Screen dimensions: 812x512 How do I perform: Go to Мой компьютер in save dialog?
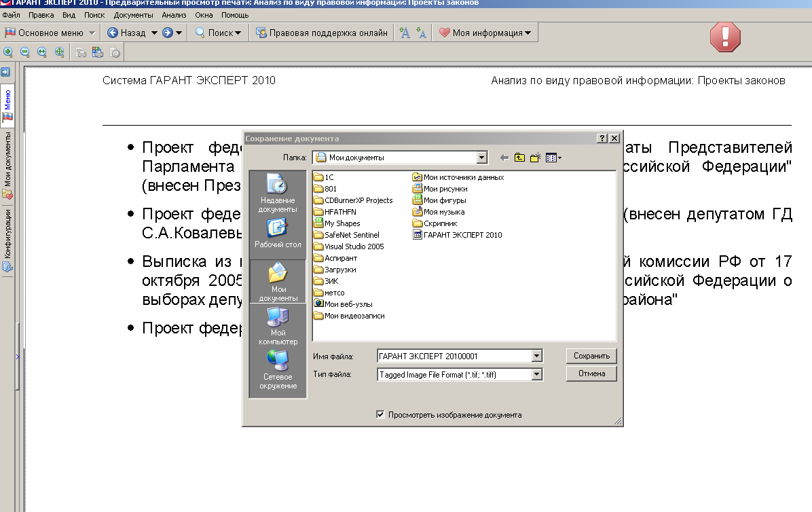point(278,326)
